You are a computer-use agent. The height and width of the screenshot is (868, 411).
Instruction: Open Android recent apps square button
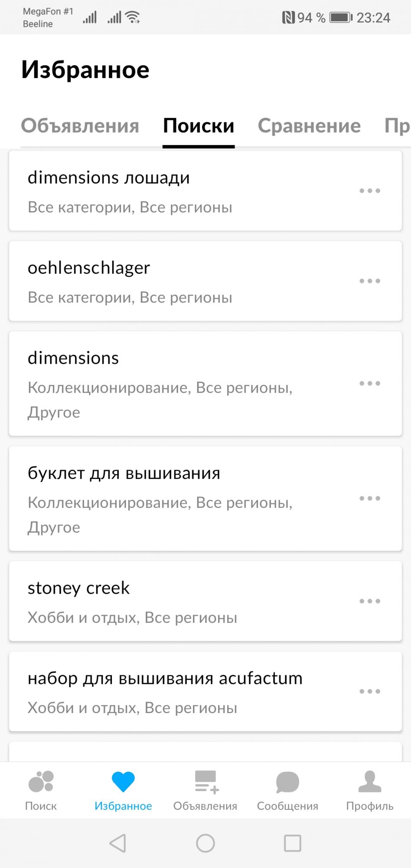click(x=292, y=843)
